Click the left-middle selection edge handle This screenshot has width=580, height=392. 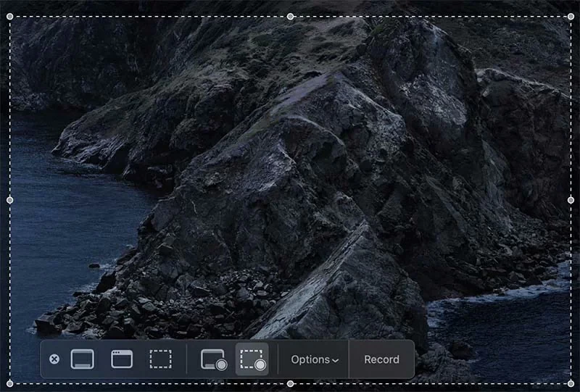10,199
